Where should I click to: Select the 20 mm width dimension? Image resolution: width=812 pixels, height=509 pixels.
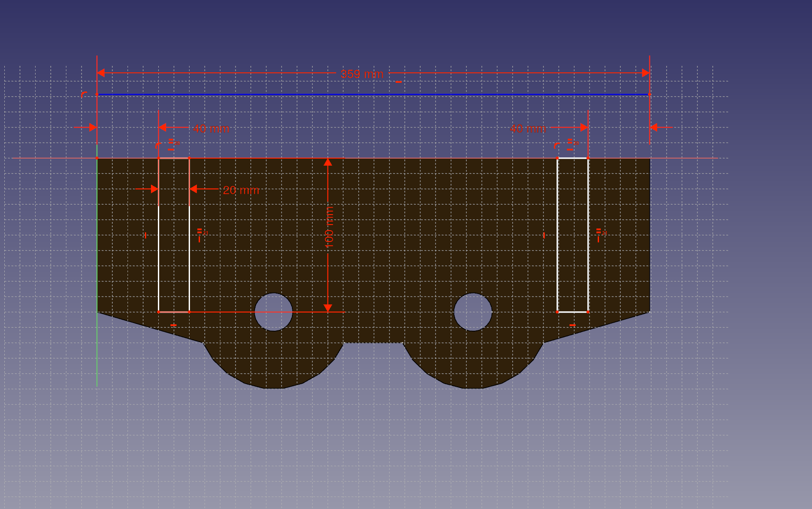(241, 190)
